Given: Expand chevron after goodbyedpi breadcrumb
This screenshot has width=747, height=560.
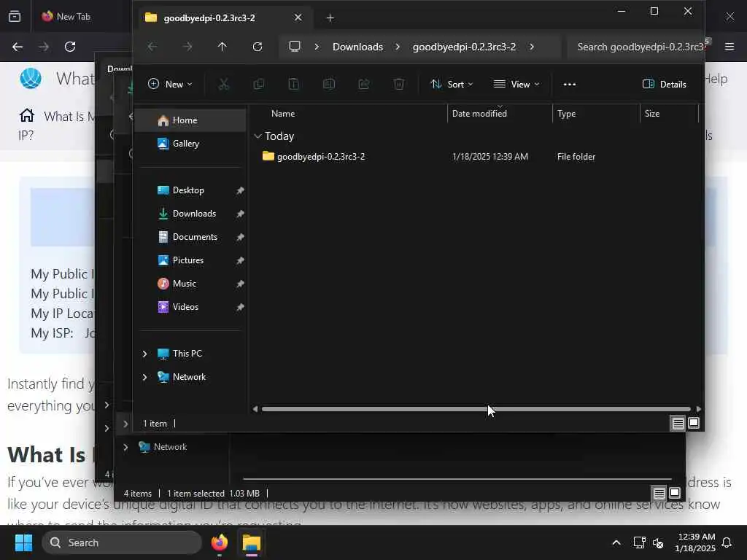Looking at the screenshot, I should click(532, 47).
